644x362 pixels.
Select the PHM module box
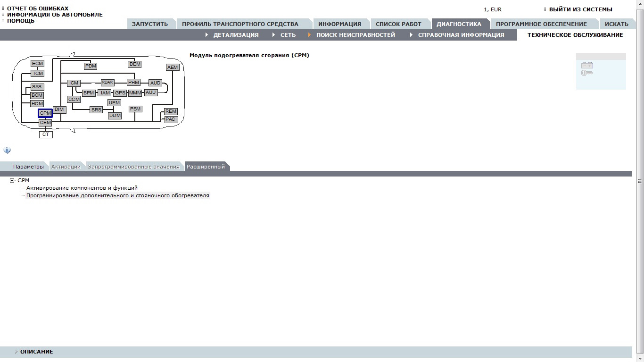pyautogui.click(x=134, y=83)
